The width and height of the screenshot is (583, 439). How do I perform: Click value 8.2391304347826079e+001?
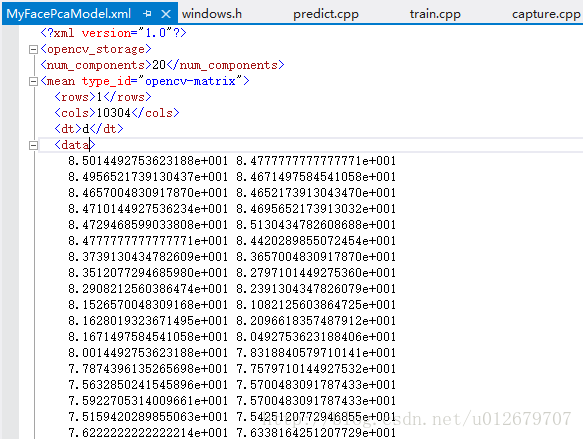[316, 289]
